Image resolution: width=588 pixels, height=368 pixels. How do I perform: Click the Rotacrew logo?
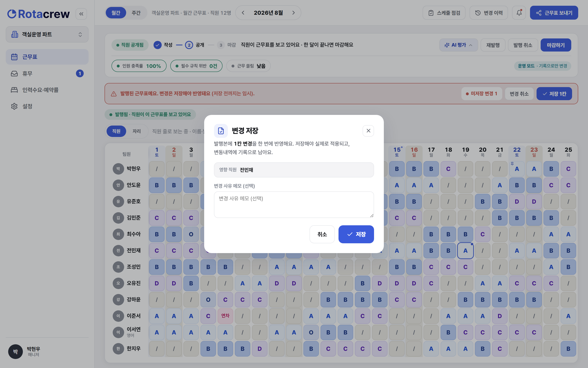click(38, 14)
